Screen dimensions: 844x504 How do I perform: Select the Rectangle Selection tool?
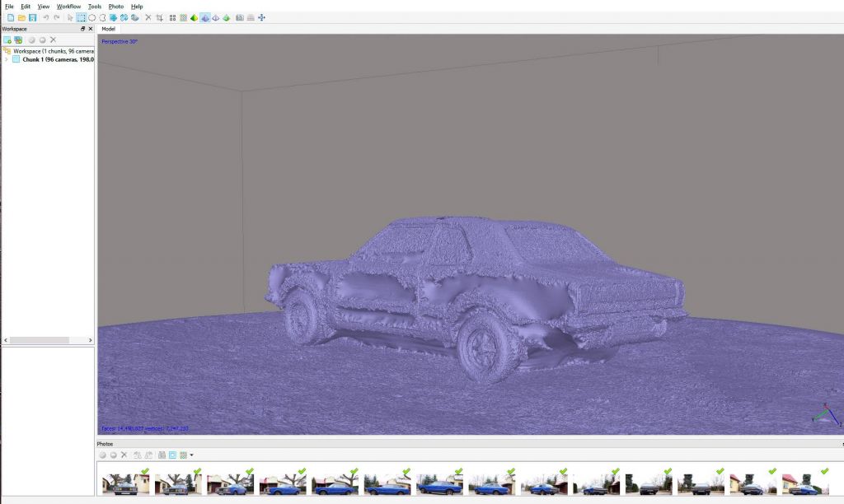click(81, 17)
